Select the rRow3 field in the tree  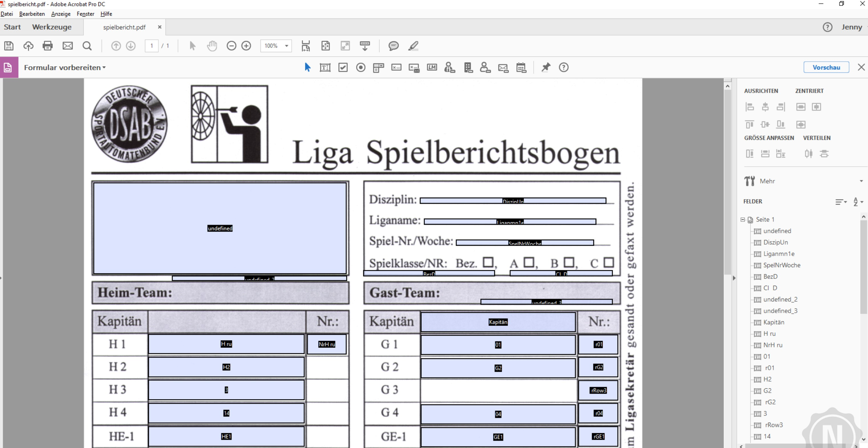(x=774, y=425)
